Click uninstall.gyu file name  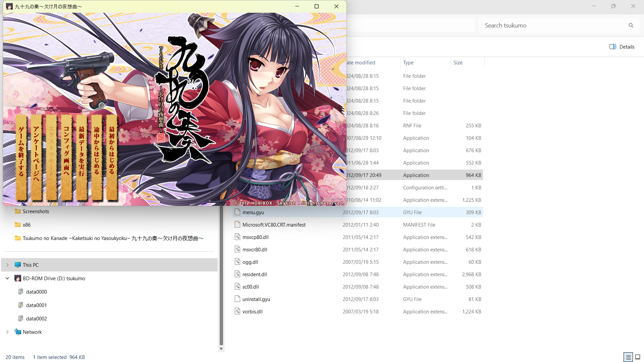pyautogui.click(x=256, y=299)
